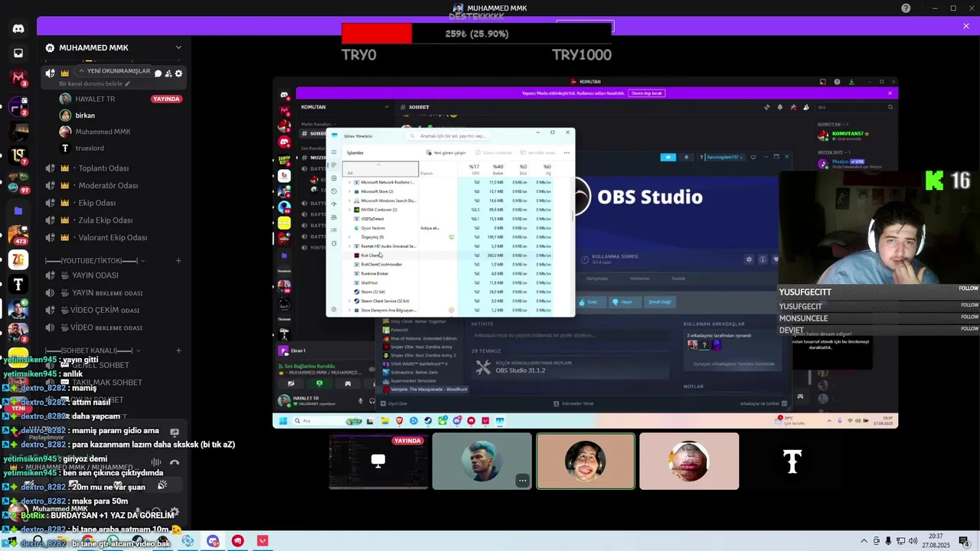This screenshot has width=980, height=551.
Task: Add channel to SOHBET KANALI category with plus
Action: pyautogui.click(x=178, y=350)
